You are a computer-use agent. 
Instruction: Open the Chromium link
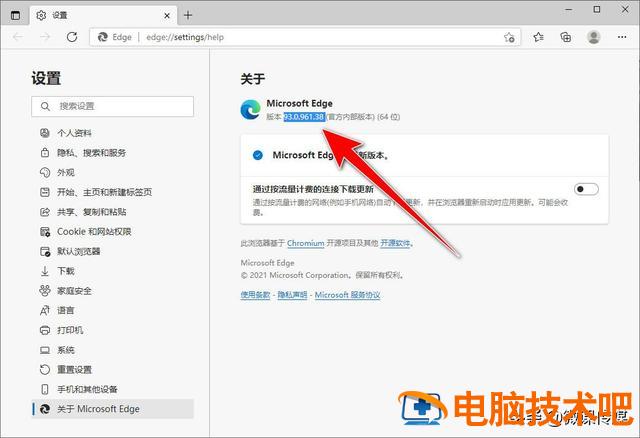305,243
